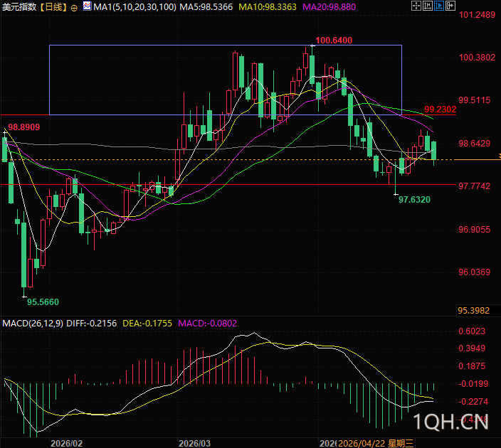This screenshot has width=501, height=448.
Task: Click the MACD:-0.0802 value
Action: tap(208, 323)
